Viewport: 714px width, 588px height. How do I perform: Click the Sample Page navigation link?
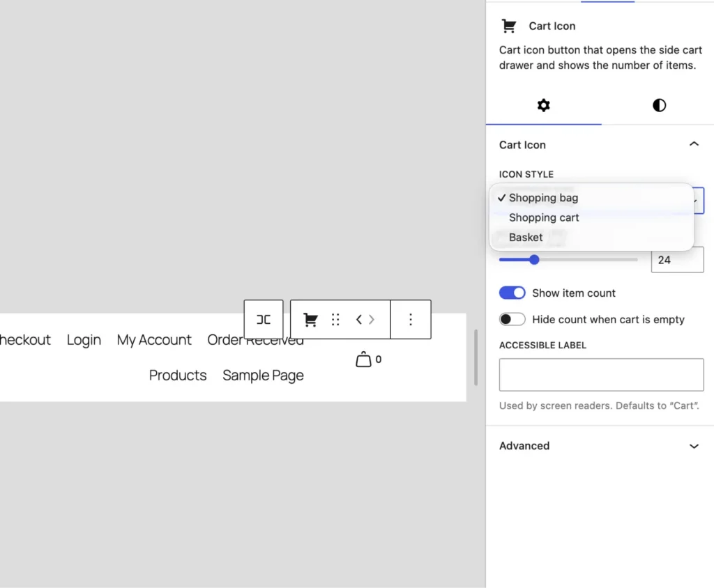click(x=263, y=376)
